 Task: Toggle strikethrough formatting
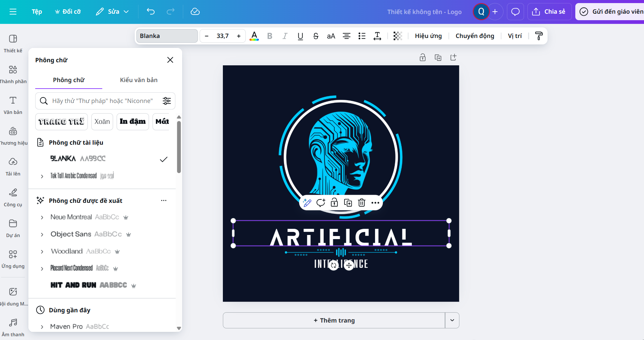pos(316,36)
